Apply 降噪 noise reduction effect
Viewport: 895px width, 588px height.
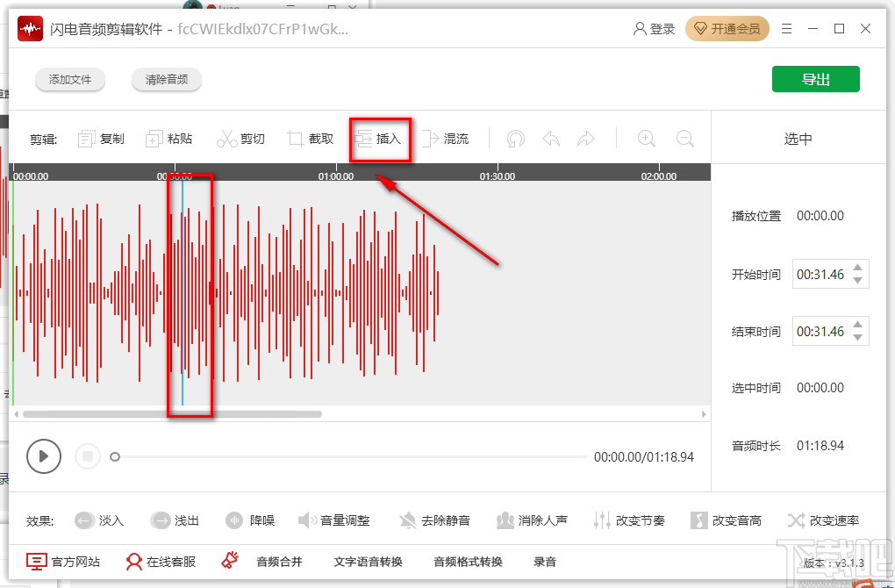click(251, 520)
